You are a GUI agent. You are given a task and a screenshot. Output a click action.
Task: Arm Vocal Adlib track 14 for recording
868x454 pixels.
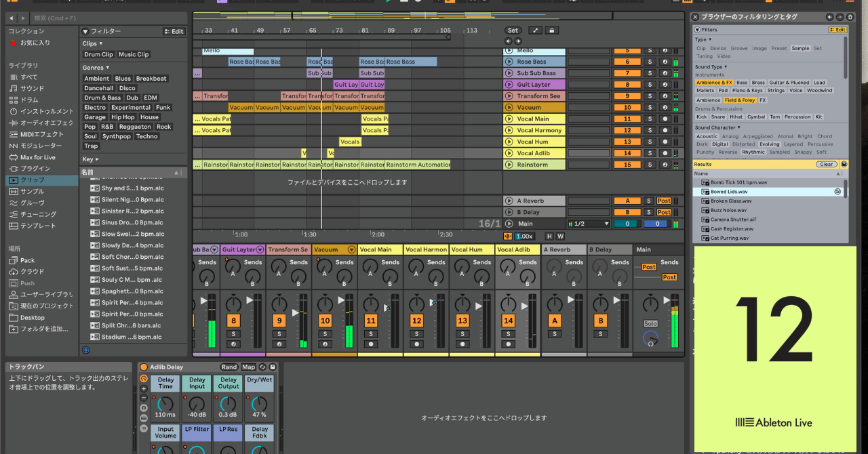tap(665, 153)
